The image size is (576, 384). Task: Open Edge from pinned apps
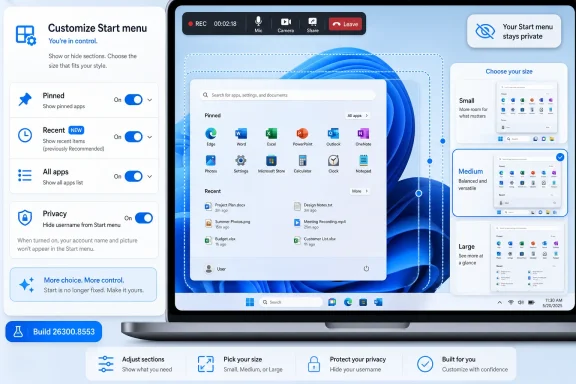pos(211,137)
